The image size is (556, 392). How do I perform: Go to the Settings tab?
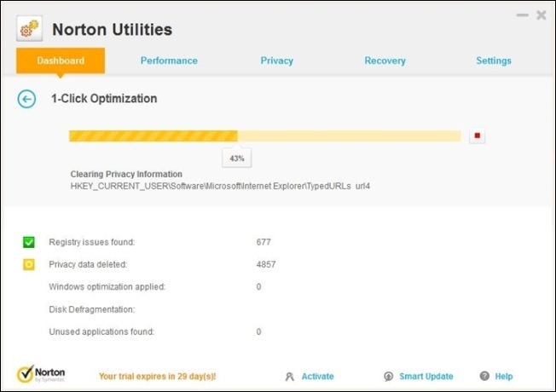pos(494,61)
